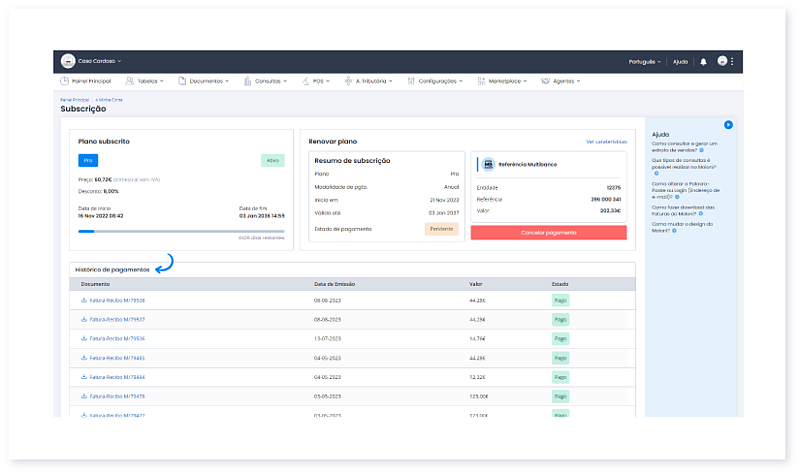Go to Painel Principal in the nav bar
The width and height of the screenshot is (800, 474).
(91, 81)
